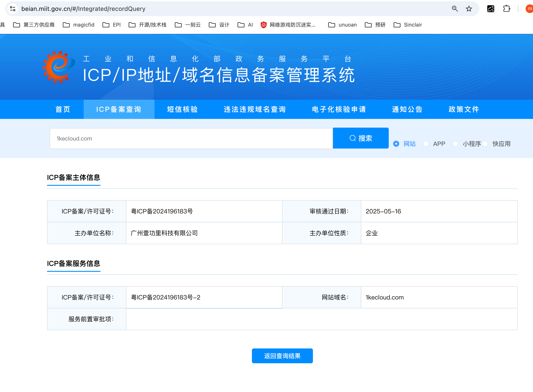Select the 网站 radio option
Screen dimensions: 533x392
(396, 144)
